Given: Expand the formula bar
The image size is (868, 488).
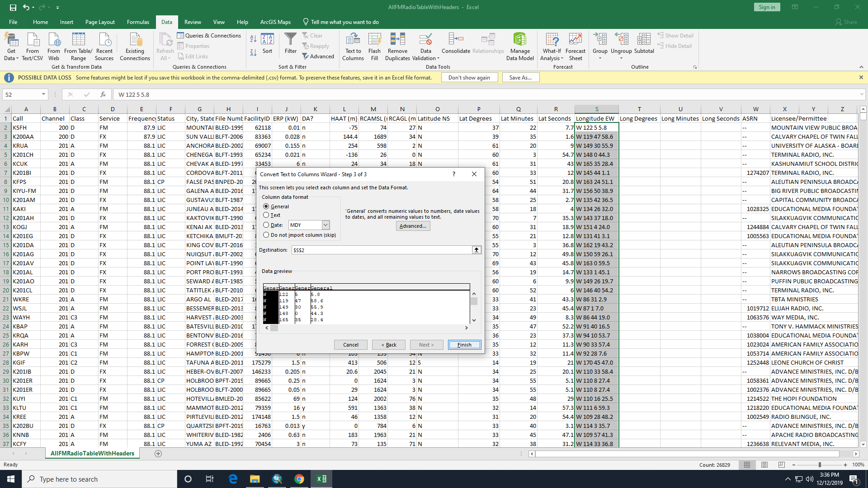Looking at the screenshot, I should point(862,94).
